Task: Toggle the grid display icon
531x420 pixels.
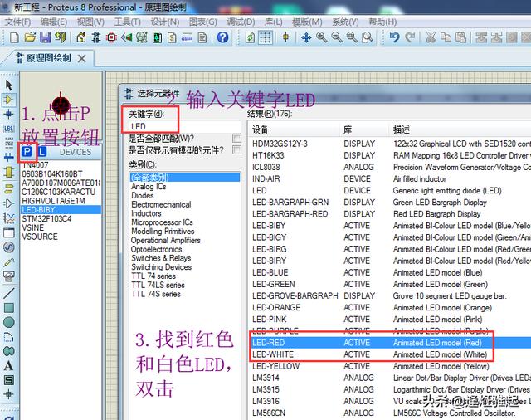Action: [265, 37]
